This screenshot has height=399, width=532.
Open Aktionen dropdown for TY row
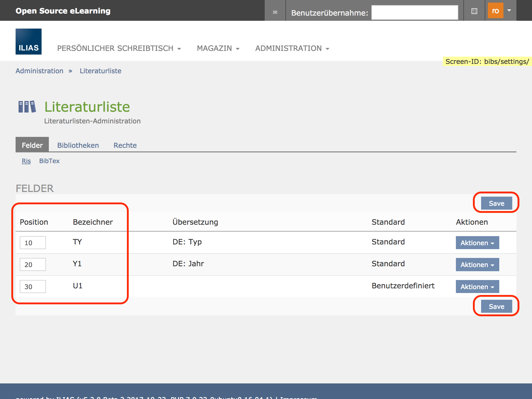pyautogui.click(x=477, y=243)
